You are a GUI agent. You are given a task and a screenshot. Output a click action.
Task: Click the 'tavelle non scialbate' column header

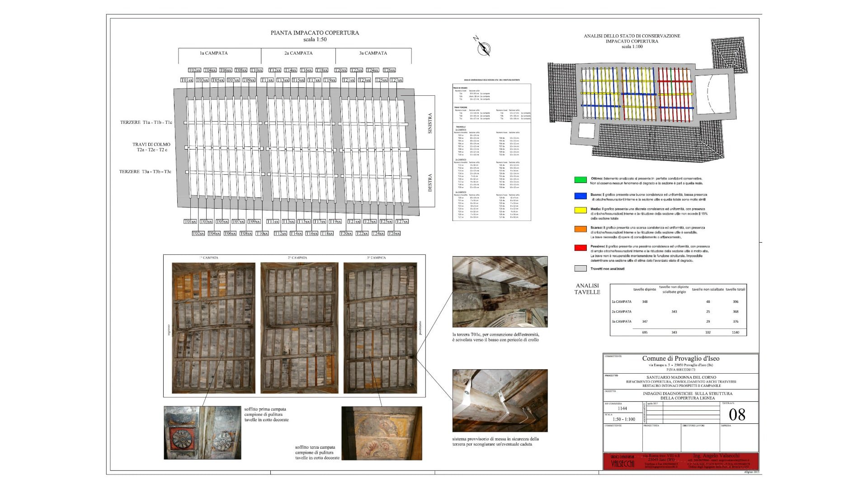click(x=708, y=289)
